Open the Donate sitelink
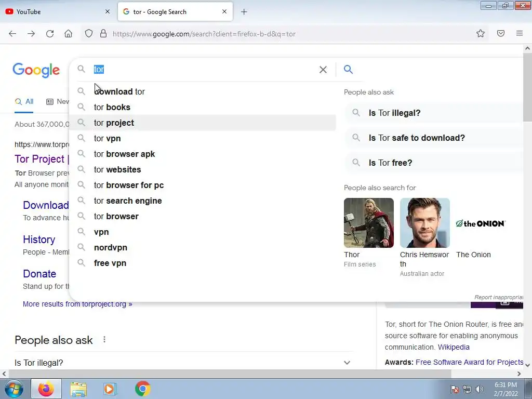Viewport: 532px width, 399px height. (39, 274)
